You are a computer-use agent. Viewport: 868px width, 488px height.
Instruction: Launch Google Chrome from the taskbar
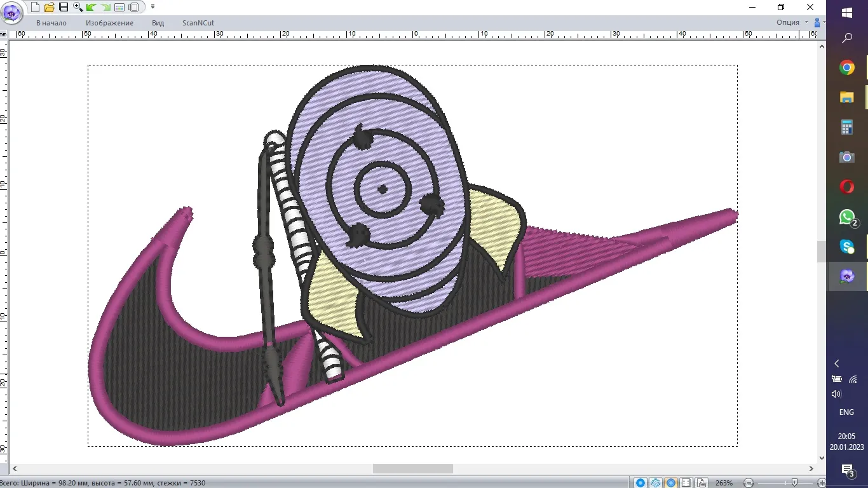click(x=847, y=67)
